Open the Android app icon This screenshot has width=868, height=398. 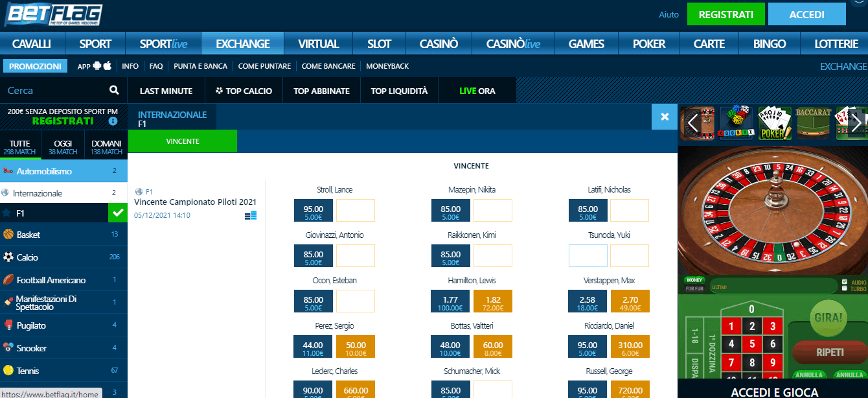(x=97, y=66)
